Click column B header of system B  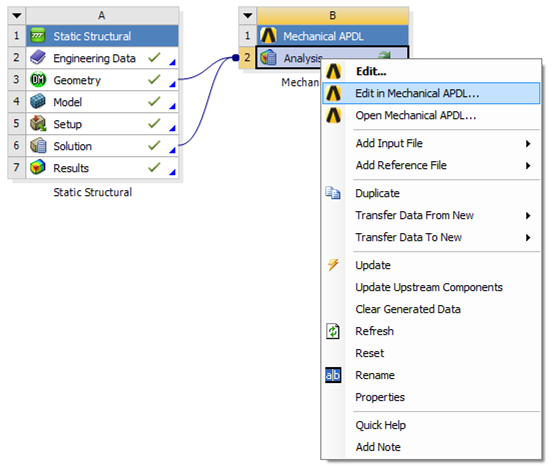[x=333, y=16]
